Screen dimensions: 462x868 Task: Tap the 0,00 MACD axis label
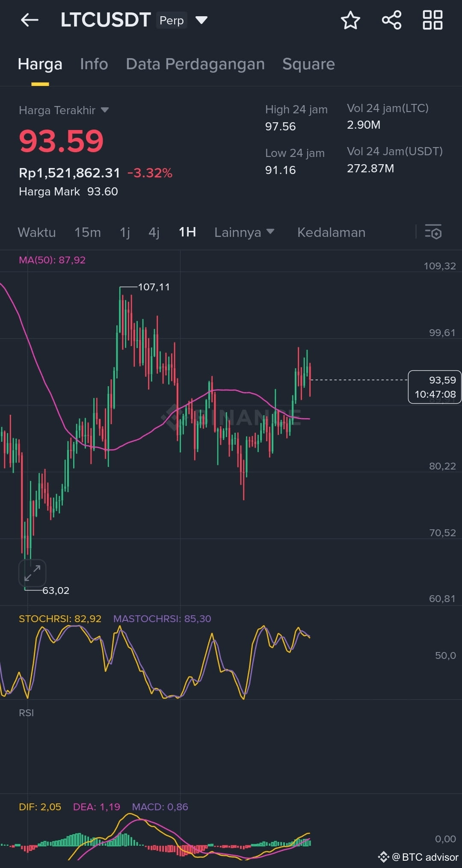445,839
